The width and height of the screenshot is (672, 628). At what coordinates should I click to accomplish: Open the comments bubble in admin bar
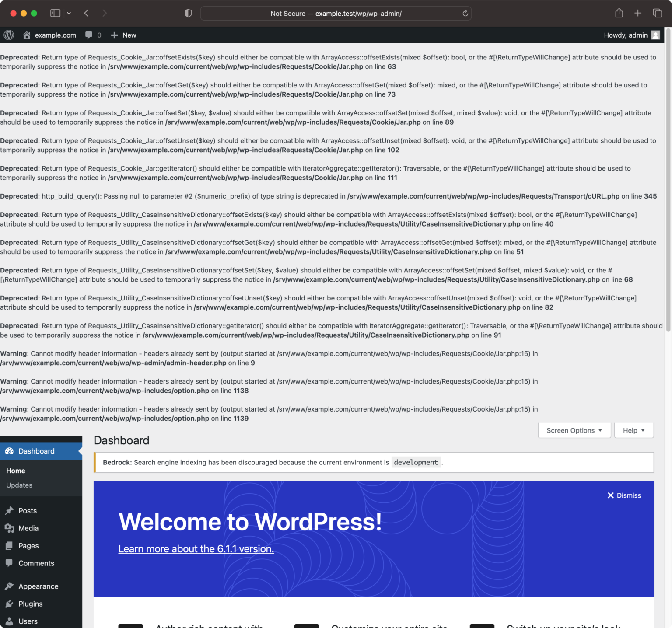coord(89,35)
